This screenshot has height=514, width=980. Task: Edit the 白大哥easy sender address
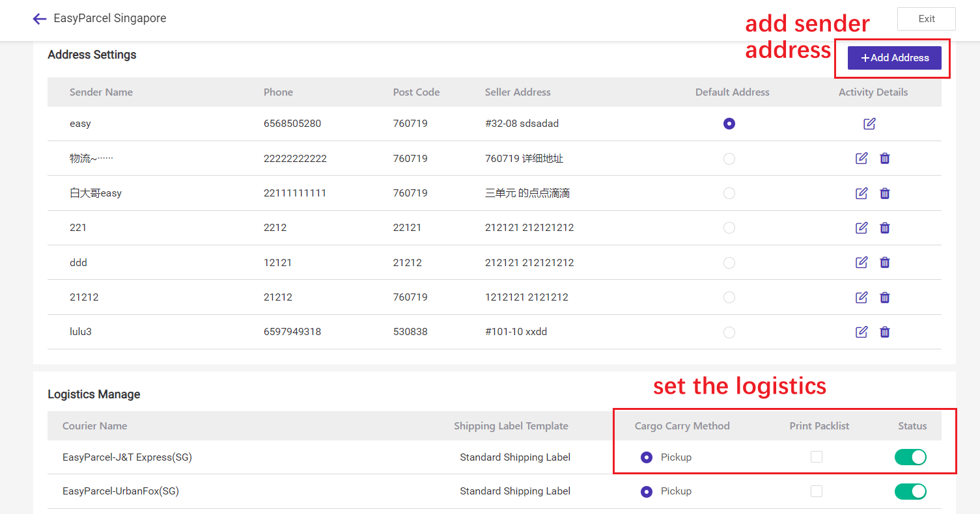tap(861, 193)
